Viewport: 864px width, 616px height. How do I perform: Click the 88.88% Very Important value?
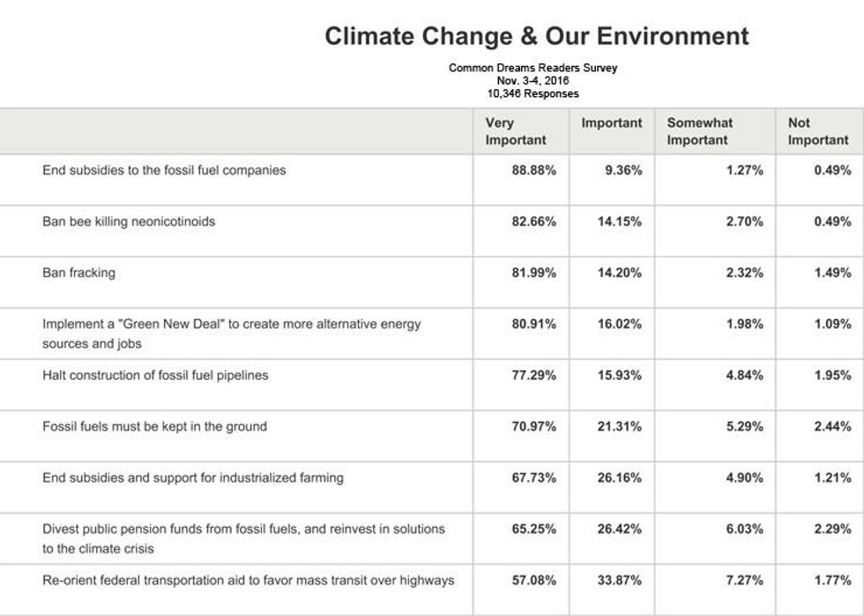click(x=533, y=170)
